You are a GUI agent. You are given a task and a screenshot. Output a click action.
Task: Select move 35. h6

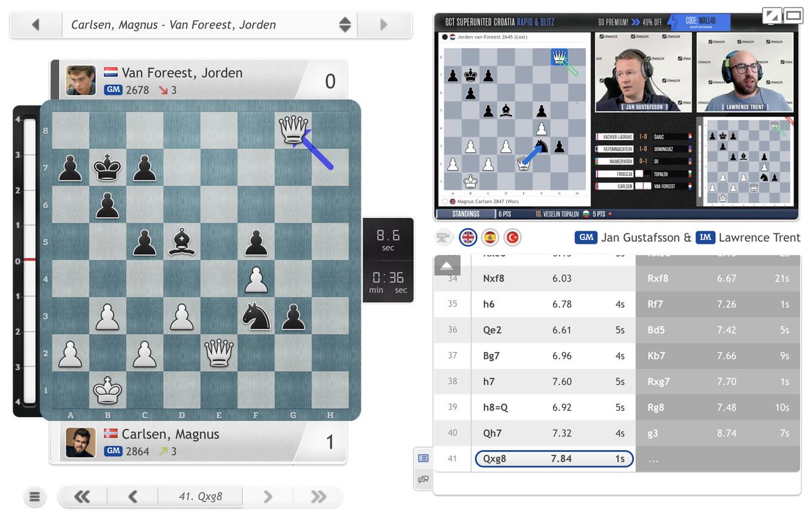(x=553, y=304)
